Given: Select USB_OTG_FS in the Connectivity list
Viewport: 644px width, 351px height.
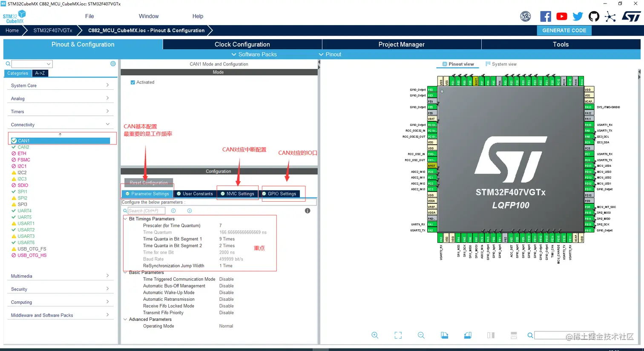Looking at the screenshot, I should [32, 249].
